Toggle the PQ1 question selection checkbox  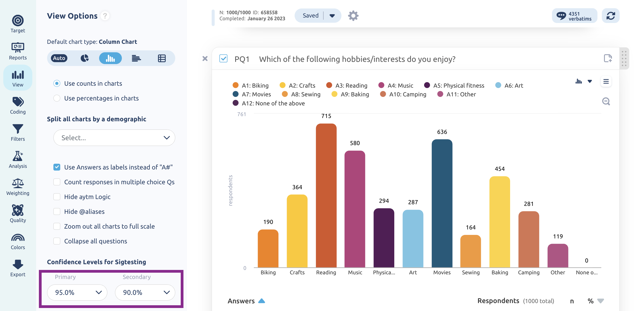pos(223,58)
